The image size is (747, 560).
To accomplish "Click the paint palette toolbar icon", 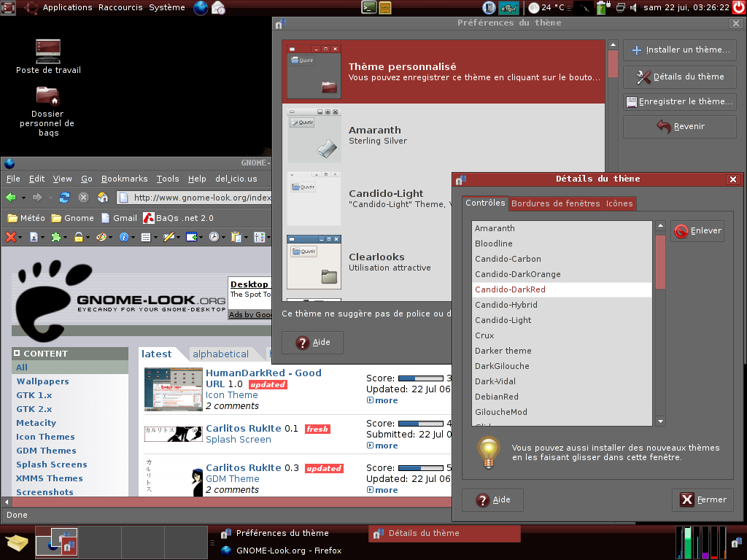I will coord(101,237).
